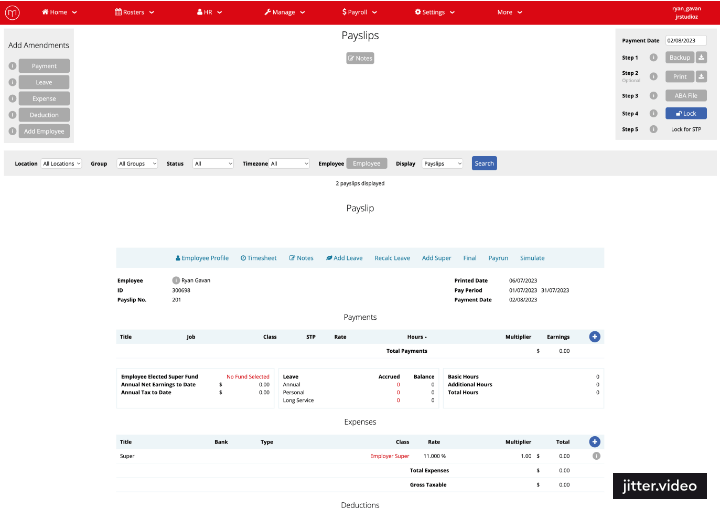The width and height of the screenshot is (720, 512).
Task: Click the Leave amendment button
Action: 44,82
